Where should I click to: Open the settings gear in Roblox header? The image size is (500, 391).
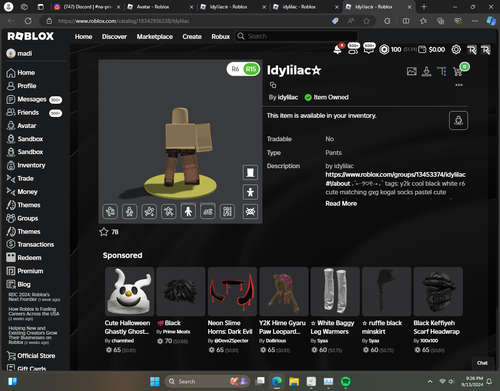click(456, 50)
